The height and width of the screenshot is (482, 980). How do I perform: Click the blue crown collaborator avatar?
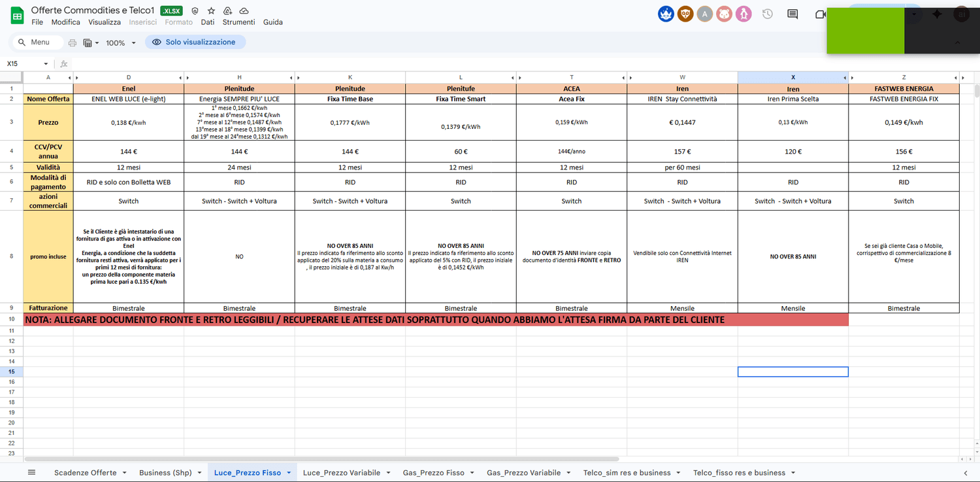coord(666,14)
